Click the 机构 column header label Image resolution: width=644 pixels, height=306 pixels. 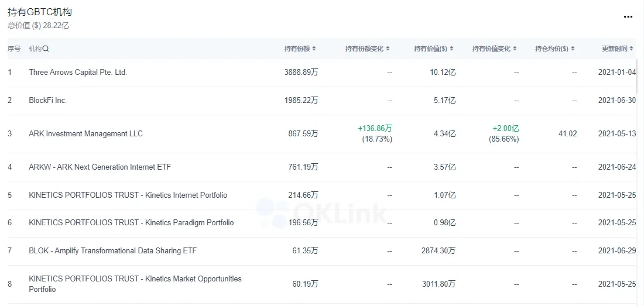[35, 49]
